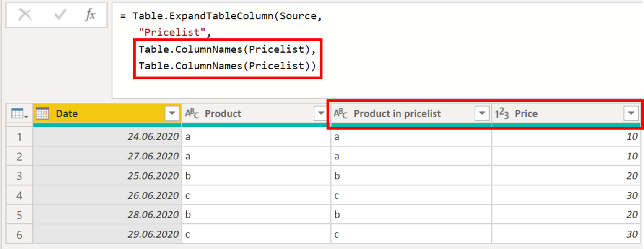644x249 pixels.
Task: Click the fx function icon
Action: (90, 15)
